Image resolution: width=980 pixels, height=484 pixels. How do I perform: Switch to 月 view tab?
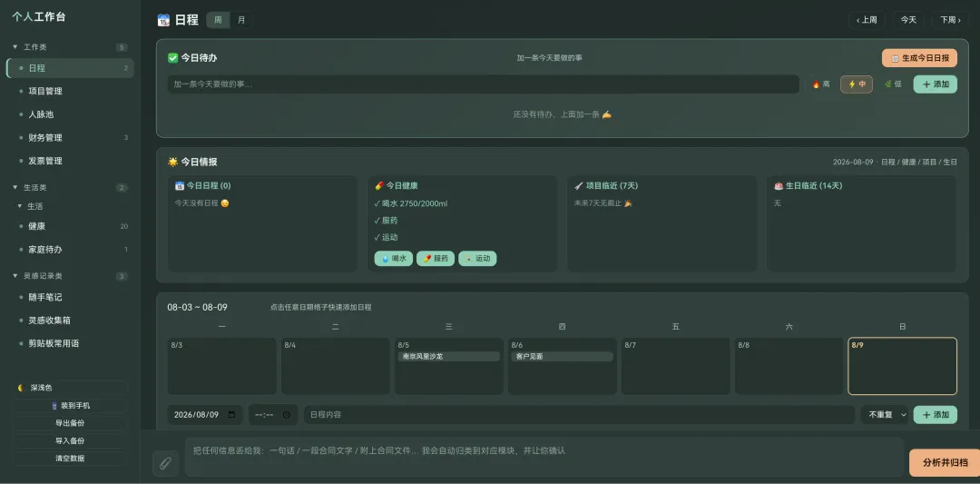coord(241,20)
